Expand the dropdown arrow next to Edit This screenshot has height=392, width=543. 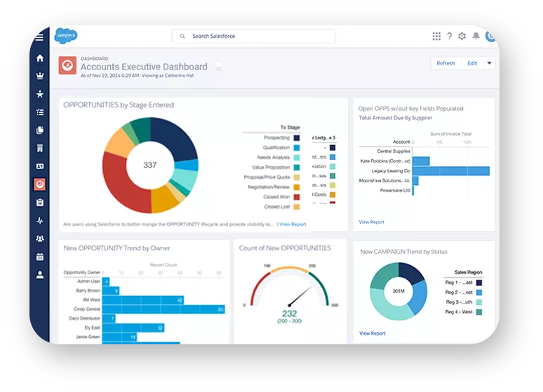tap(489, 63)
